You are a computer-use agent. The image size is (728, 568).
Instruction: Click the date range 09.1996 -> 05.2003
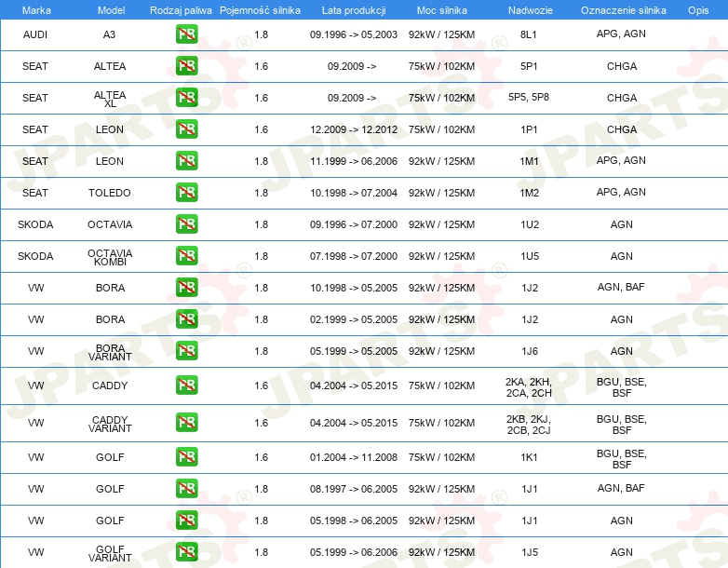tap(354, 34)
